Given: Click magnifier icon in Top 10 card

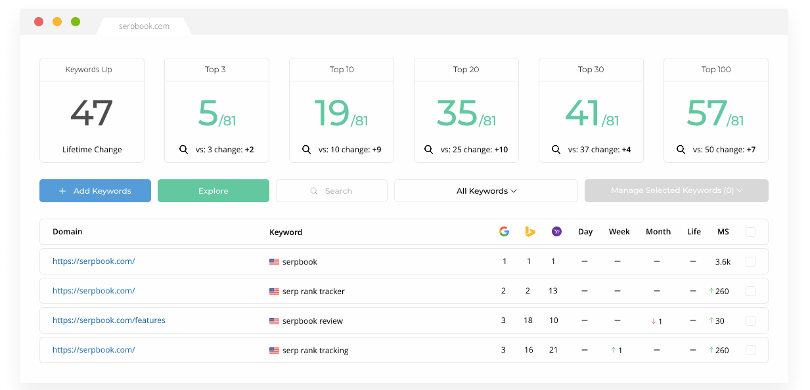Looking at the screenshot, I should [306, 149].
